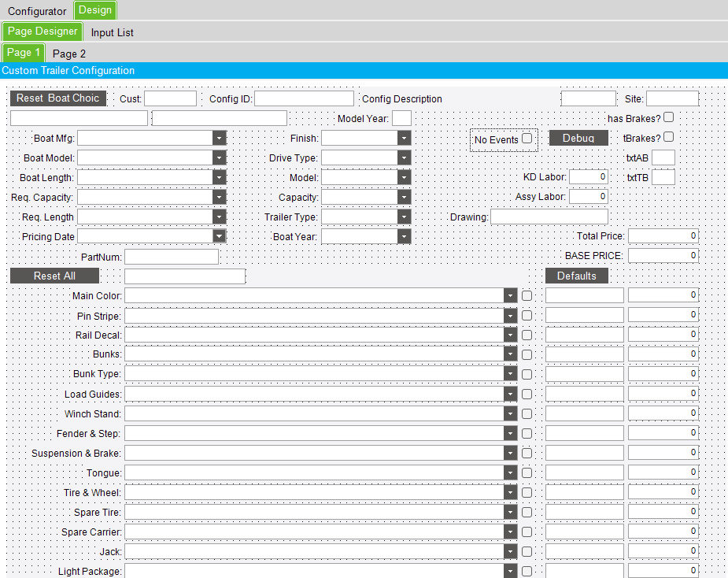Open the Input List tab
This screenshot has height=578, width=728.
(112, 32)
